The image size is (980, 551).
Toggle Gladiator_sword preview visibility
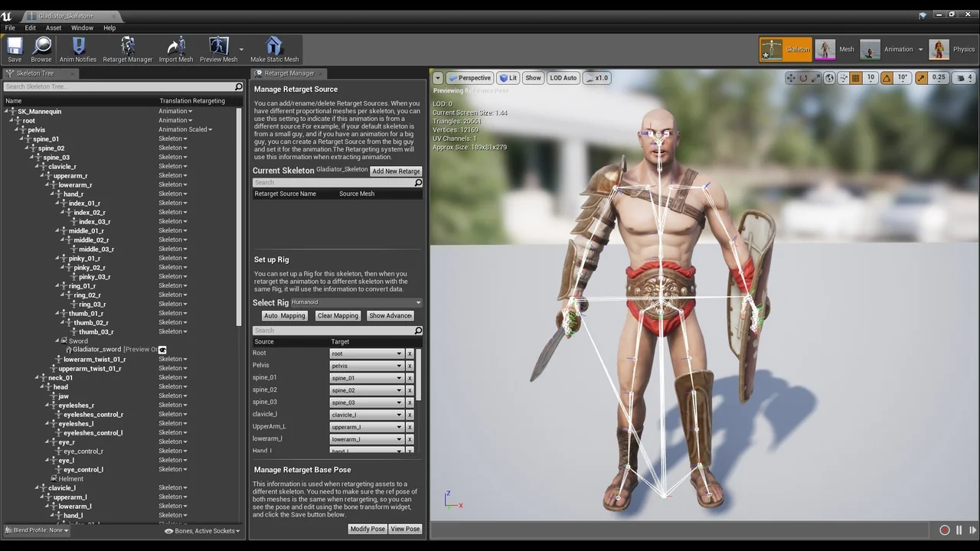(162, 349)
